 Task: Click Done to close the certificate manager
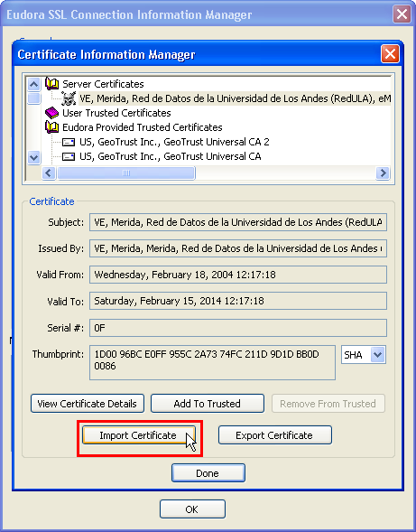[208, 473]
